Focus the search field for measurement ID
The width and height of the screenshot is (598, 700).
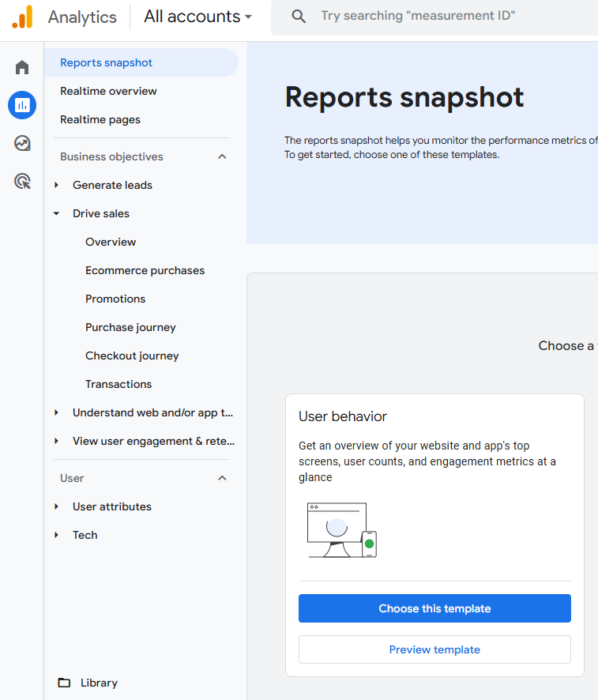pos(434,17)
